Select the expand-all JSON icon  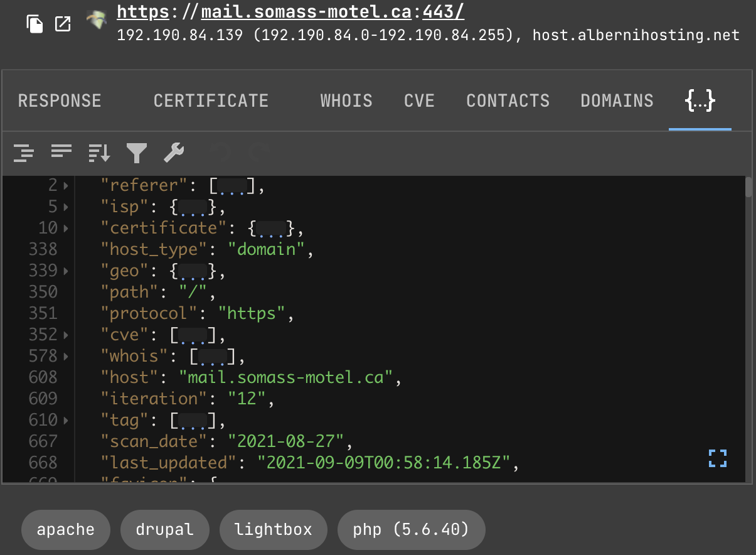point(24,153)
